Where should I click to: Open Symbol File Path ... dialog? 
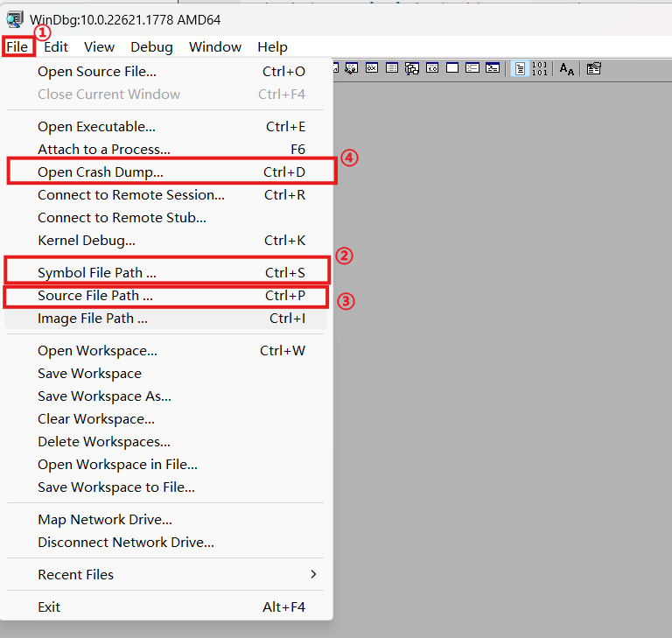coord(166,273)
